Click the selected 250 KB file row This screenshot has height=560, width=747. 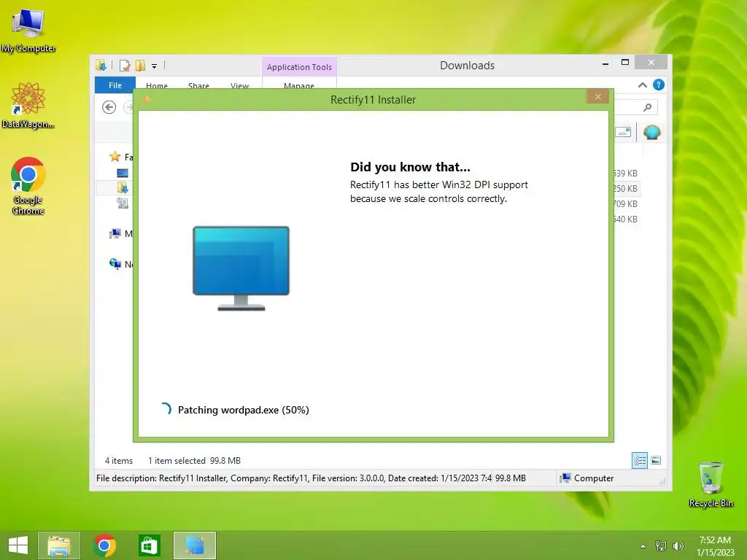click(626, 189)
